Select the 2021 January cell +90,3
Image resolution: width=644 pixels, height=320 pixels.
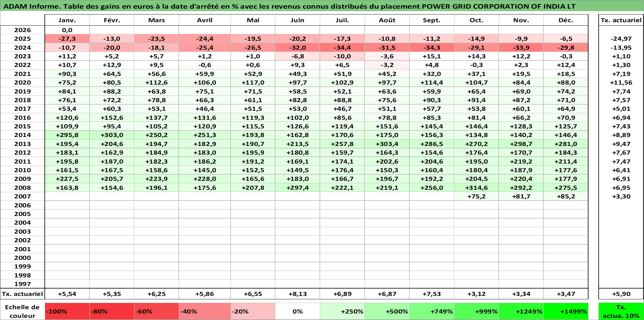(x=67, y=74)
